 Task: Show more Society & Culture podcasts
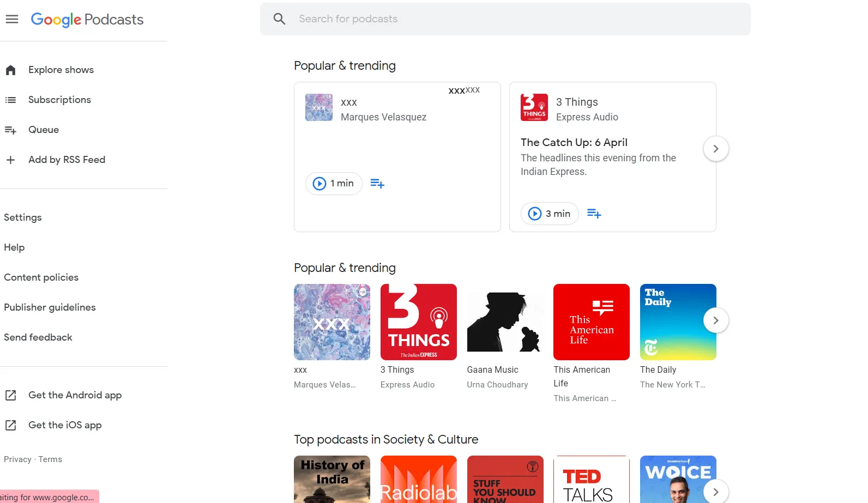coord(715,492)
